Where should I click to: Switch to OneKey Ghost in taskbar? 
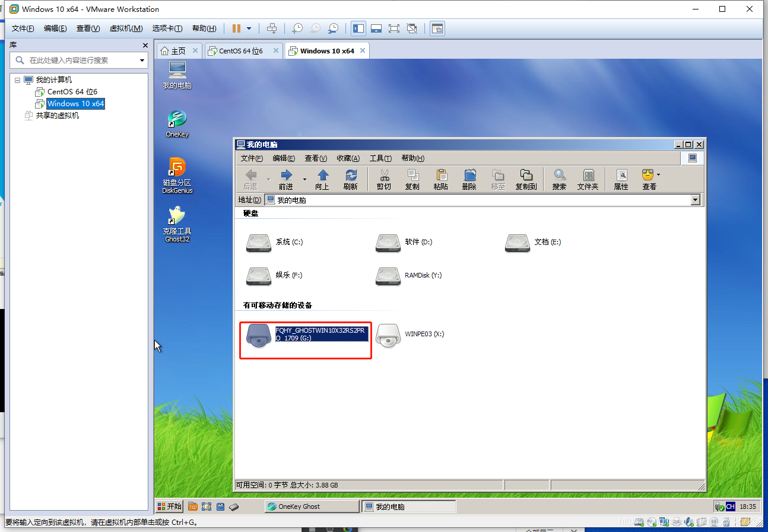pos(312,506)
